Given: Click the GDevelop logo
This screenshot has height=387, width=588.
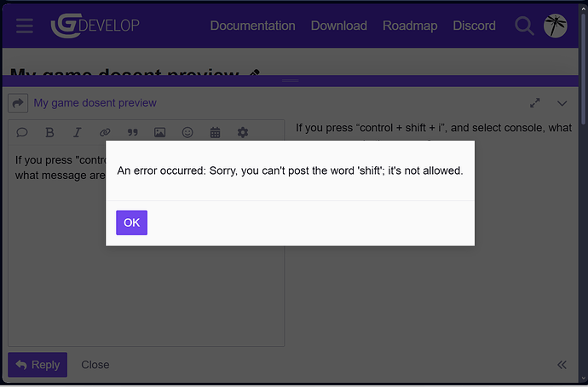Looking at the screenshot, I should click(95, 26).
